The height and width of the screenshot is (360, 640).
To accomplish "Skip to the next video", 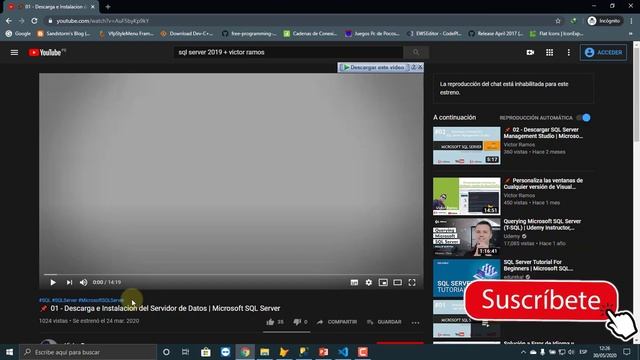I will coord(69,282).
